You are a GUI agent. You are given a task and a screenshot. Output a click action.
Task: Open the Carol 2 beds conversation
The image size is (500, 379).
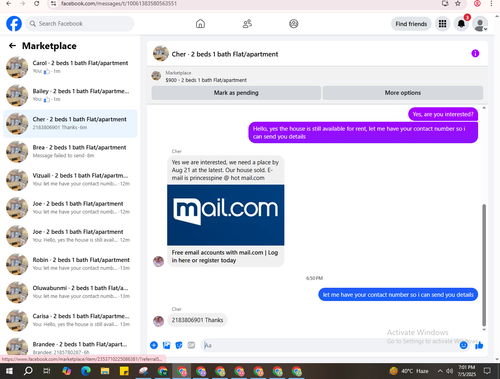pos(70,67)
